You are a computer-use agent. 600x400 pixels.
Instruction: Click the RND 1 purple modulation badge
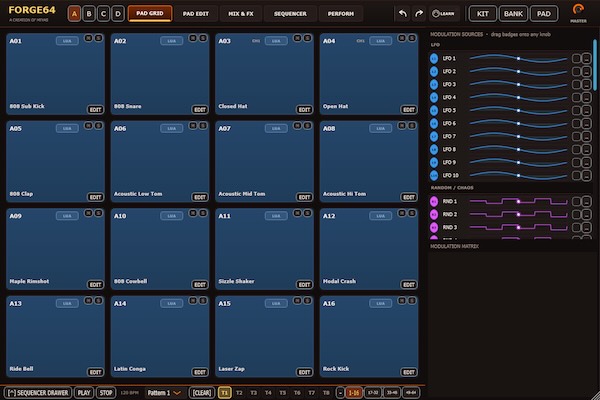pos(434,201)
